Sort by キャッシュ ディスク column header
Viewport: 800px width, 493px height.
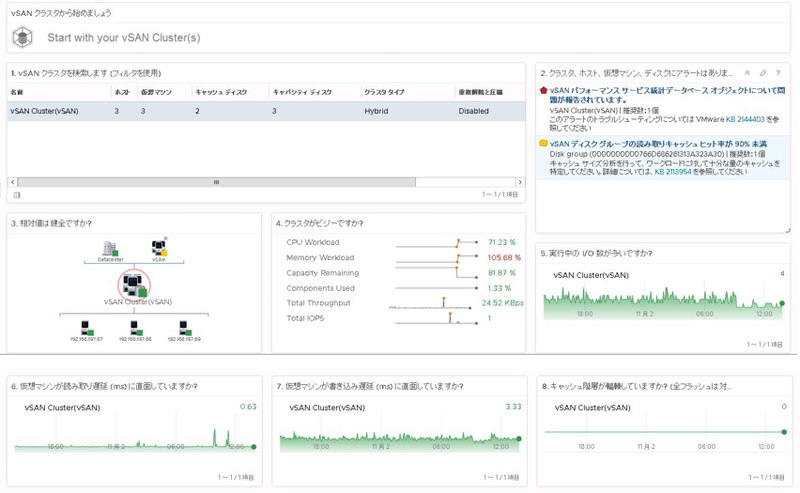pyautogui.click(x=221, y=92)
